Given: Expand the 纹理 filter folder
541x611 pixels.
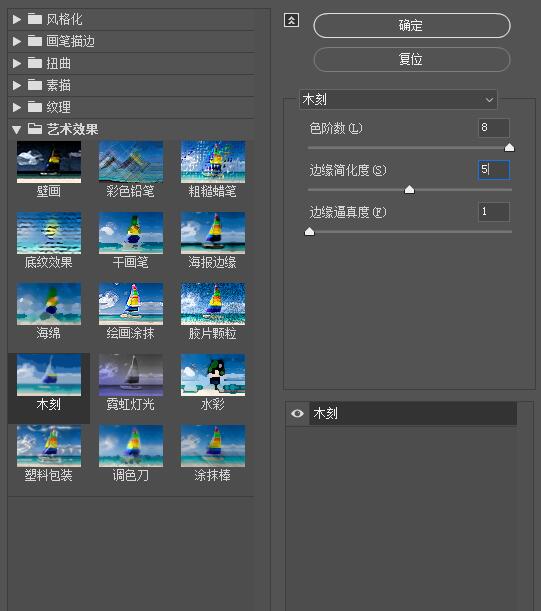Looking at the screenshot, I should click(16, 107).
